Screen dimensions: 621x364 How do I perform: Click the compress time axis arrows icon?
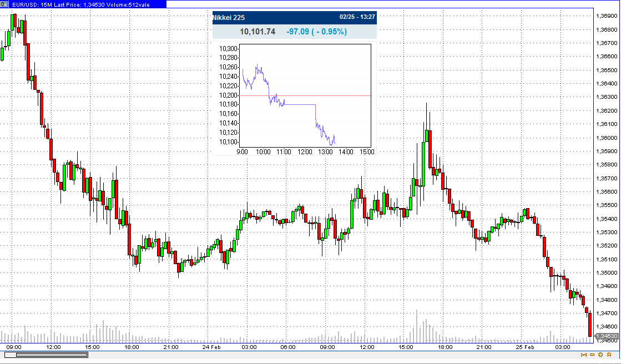click(584, 355)
